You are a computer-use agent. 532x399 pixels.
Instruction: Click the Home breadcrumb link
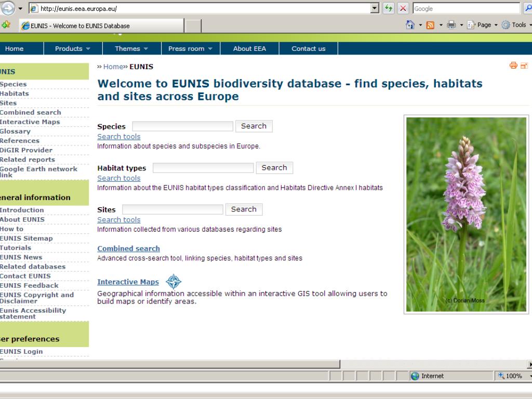(113, 66)
